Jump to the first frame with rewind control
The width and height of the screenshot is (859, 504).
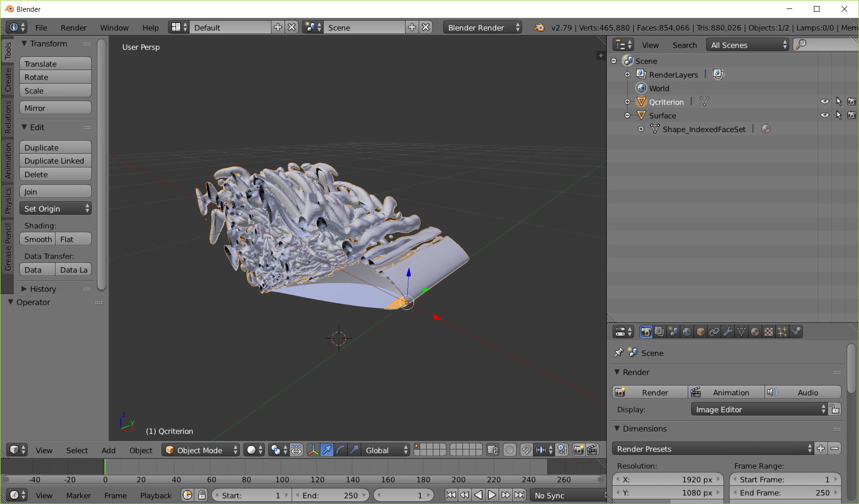[450, 495]
